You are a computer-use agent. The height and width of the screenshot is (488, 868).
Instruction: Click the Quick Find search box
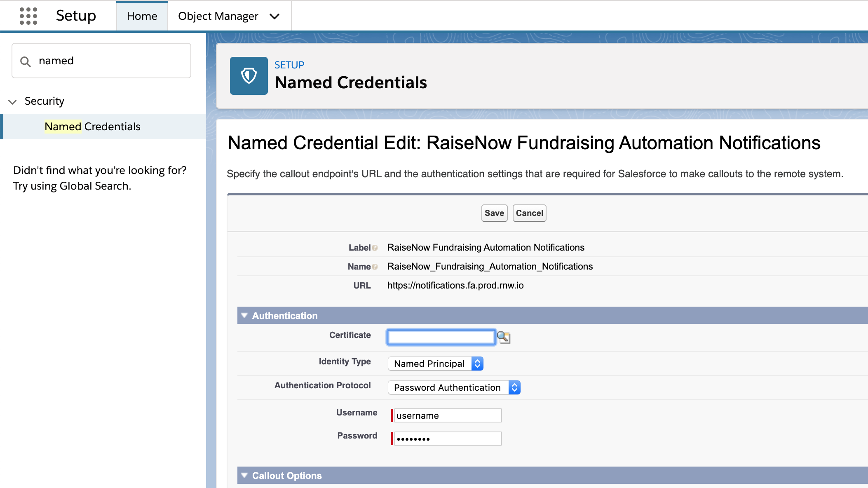coord(101,61)
